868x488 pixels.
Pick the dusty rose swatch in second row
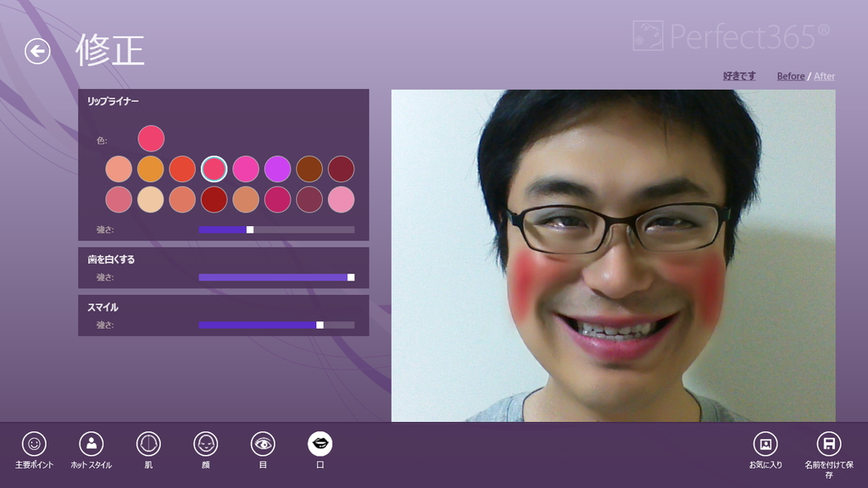click(119, 199)
